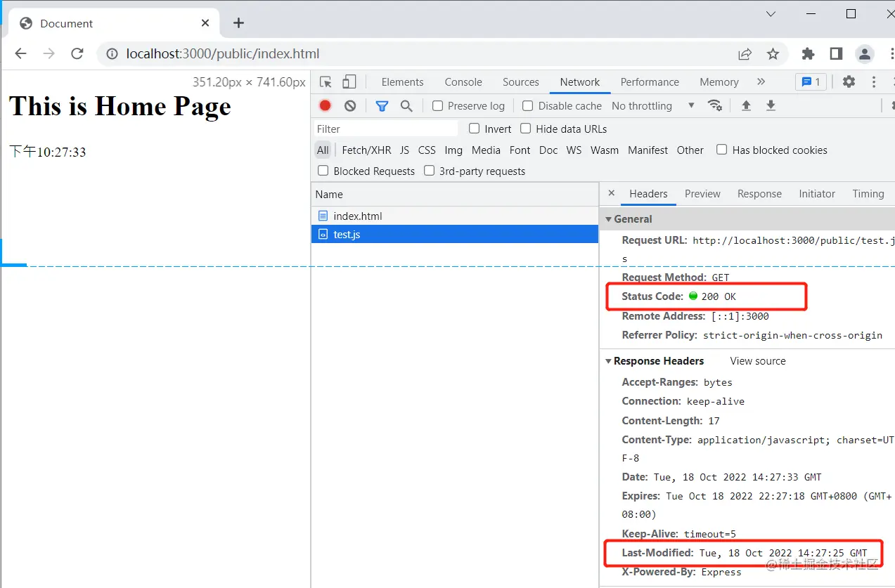Select the All request type filter
Viewport: 895px width, 588px height.
(x=323, y=150)
